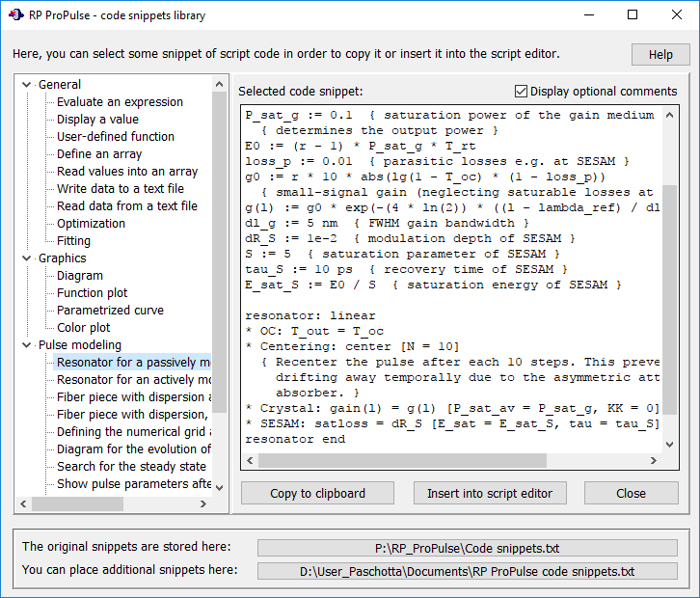
Task: Select Diagram for the evolution of item
Action: tap(133, 449)
